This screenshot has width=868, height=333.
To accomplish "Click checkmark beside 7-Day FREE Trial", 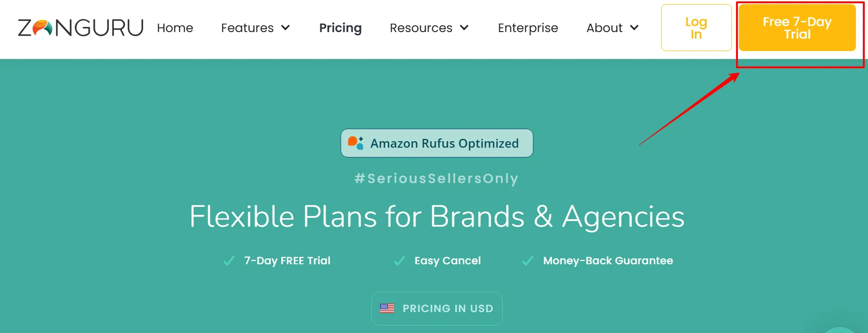I will click(x=229, y=261).
